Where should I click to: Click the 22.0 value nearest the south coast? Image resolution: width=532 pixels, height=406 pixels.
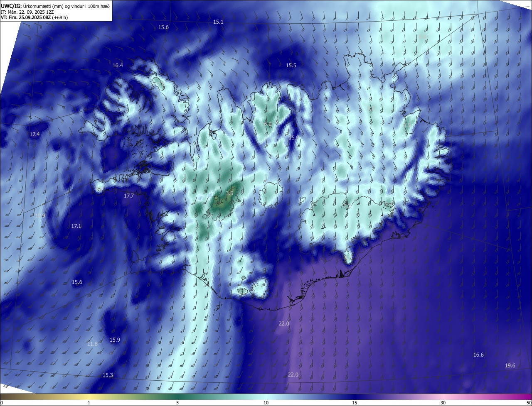[284, 324]
